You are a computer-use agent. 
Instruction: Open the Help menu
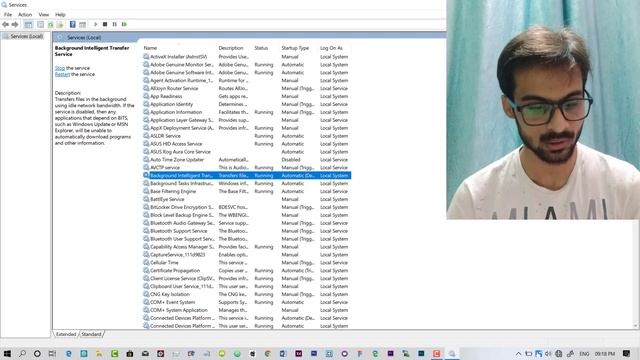[60, 14]
